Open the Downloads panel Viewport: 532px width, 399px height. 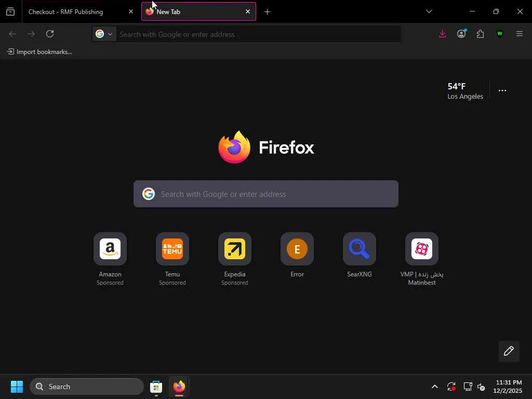click(x=443, y=34)
